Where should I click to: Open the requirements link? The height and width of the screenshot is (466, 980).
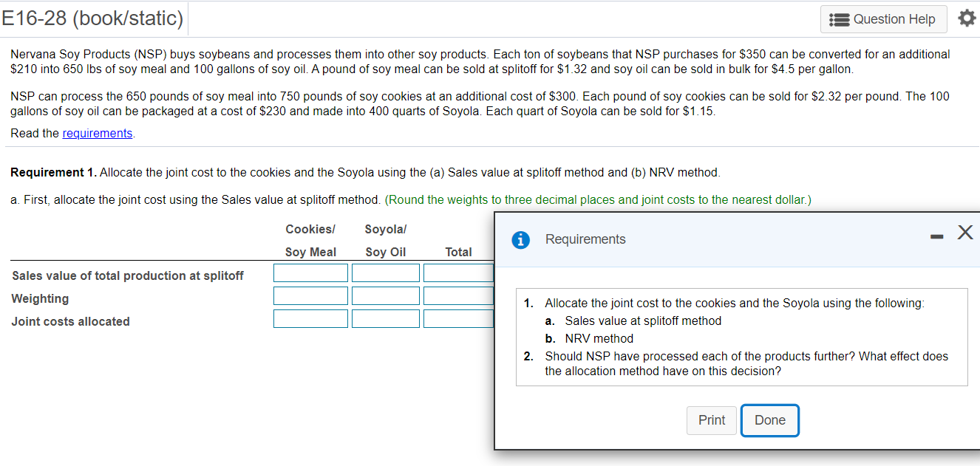(97, 133)
